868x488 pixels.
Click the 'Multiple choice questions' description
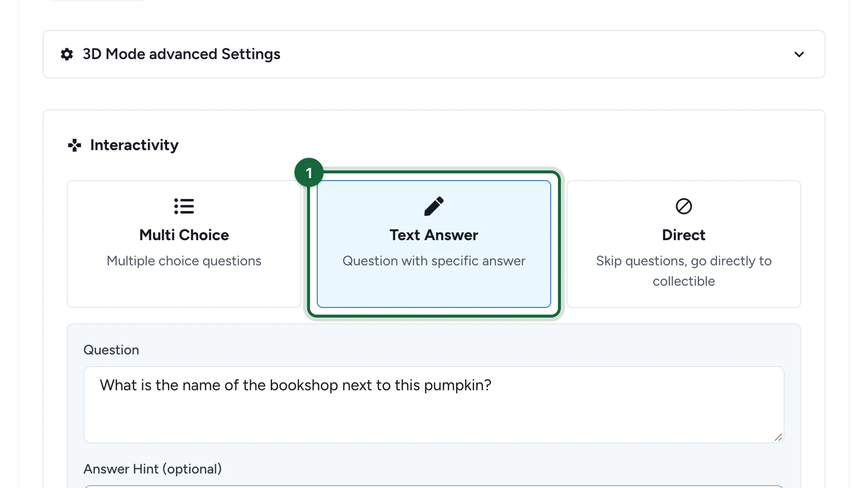tap(184, 261)
